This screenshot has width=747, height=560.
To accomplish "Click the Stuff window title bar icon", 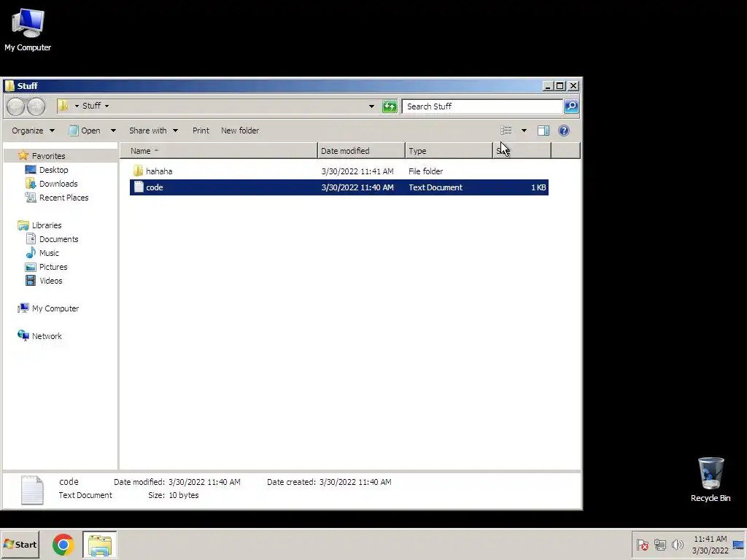I will (x=9, y=86).
